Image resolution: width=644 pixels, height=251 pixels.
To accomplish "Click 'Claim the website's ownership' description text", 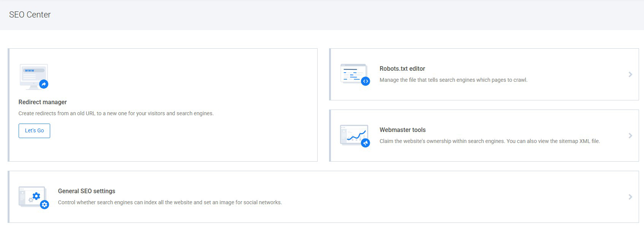I will point(490,141).
